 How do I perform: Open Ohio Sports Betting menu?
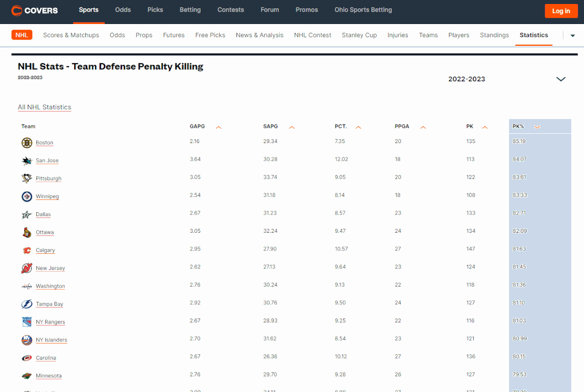click(363, 10)
